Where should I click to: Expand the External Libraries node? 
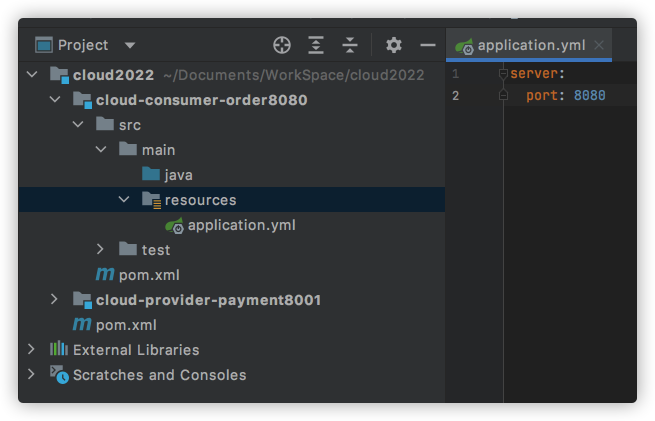point(31,350)
